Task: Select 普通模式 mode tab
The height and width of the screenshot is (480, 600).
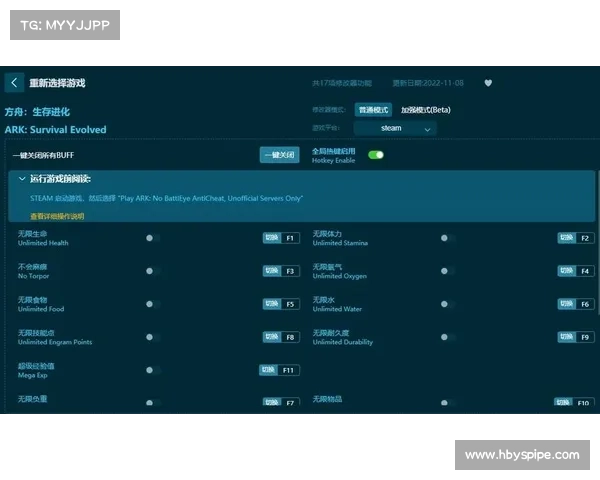Action: coord(373,110)
